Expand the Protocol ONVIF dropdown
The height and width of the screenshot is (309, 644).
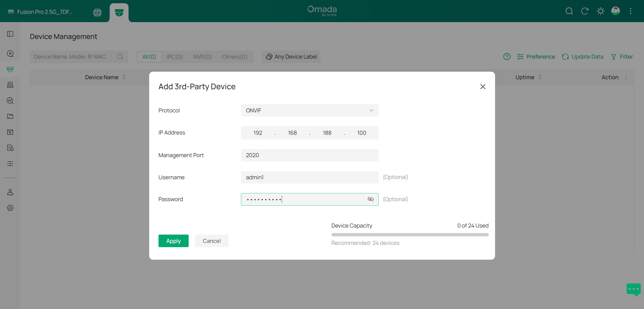pyautogui.click(x=310, y=110)
